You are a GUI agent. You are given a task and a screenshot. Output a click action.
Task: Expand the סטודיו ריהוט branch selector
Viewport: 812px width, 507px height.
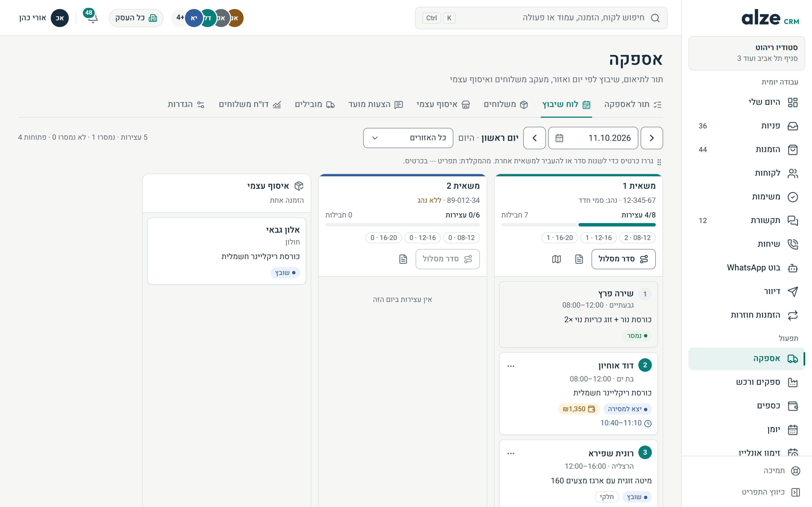(x=747, y=53)
